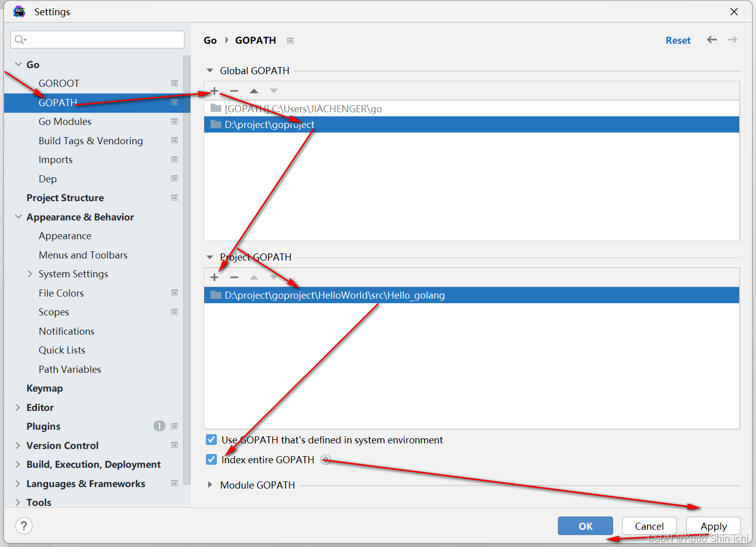
Task: Open Plugins settings page
Action: pyautogui.click(x=43, y=427)
